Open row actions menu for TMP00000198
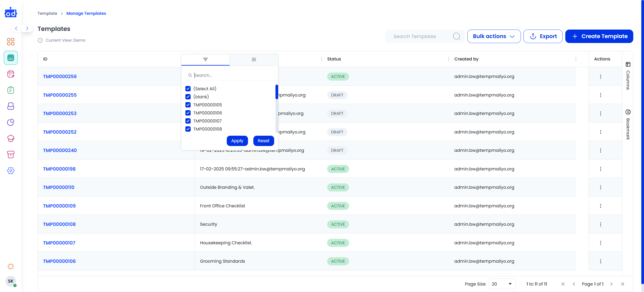644x292 pixels. [600, 169]
